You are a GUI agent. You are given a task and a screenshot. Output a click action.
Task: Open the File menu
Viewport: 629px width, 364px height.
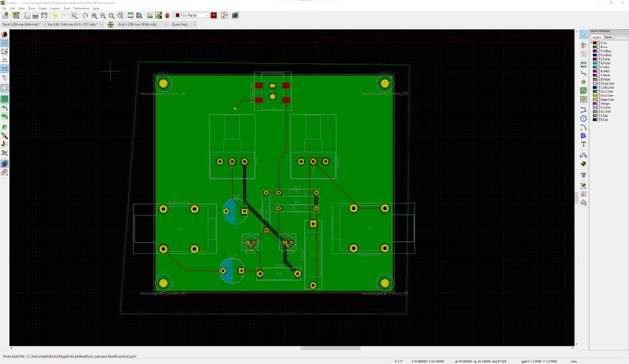4,8
